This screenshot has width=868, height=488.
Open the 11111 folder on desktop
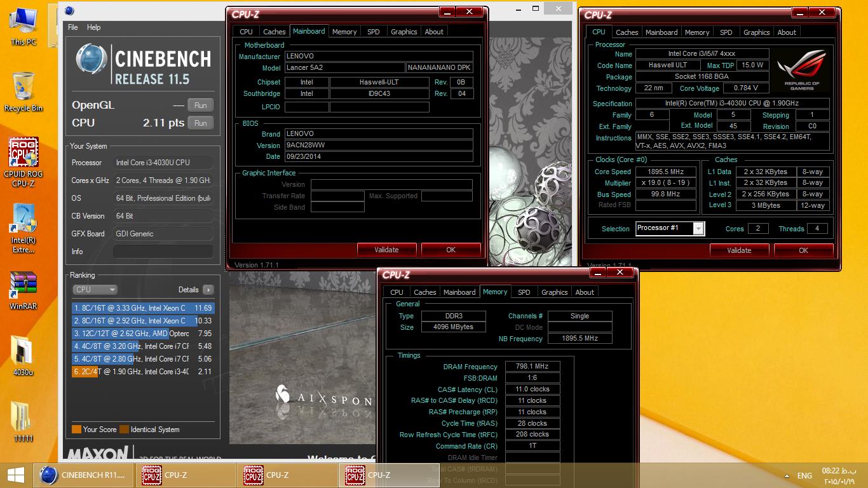click(24, 422)
